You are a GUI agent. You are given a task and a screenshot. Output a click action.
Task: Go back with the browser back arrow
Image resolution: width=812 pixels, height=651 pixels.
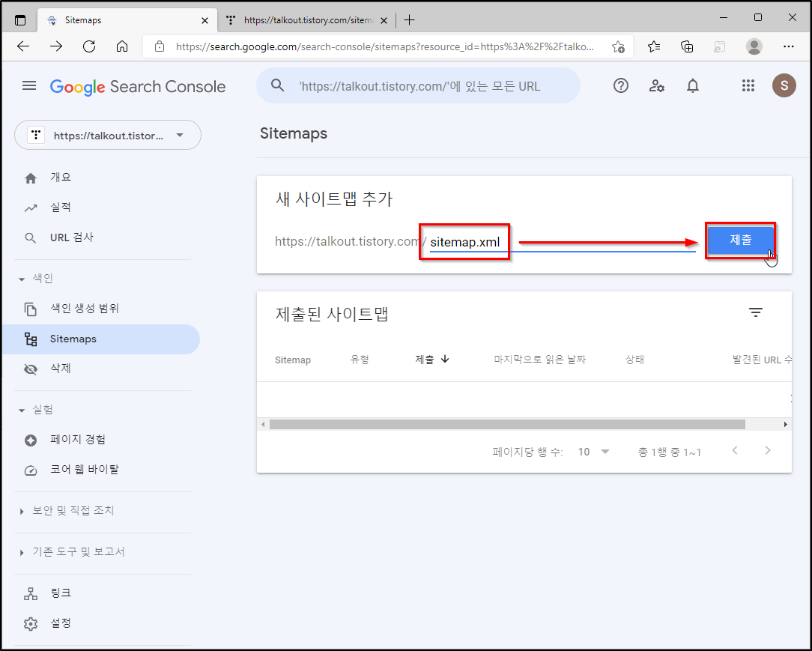point(23,46)
